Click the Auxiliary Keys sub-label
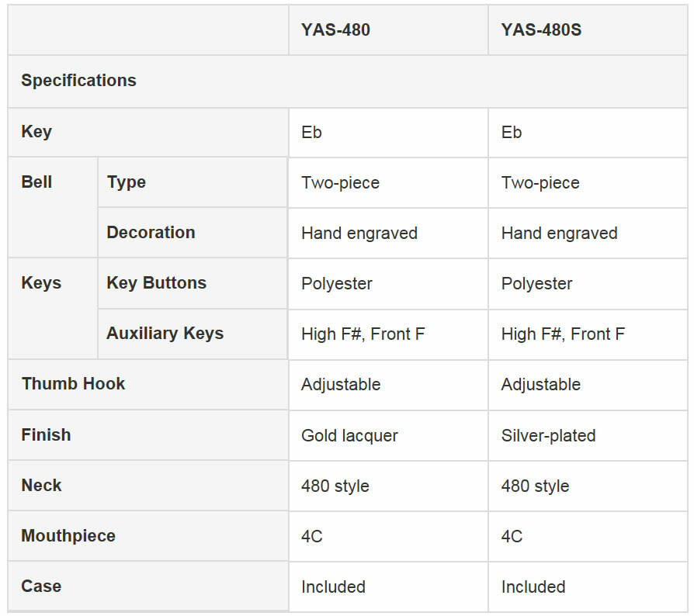 tap(165, 334)
